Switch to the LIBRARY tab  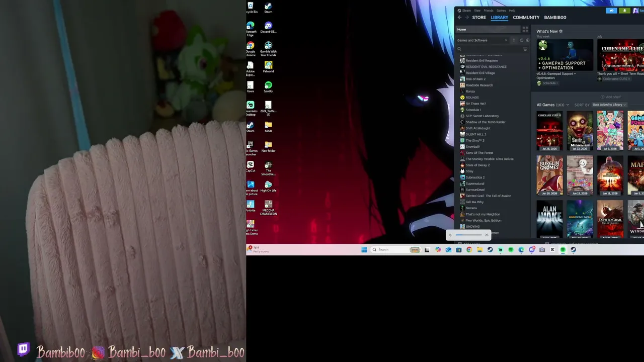coord(500,18)
